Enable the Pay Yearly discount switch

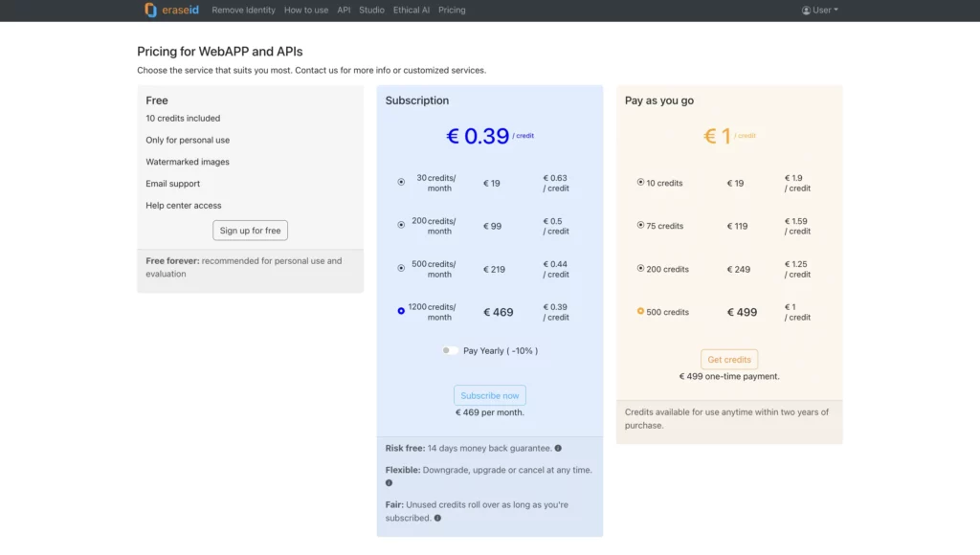coord(448,350)
